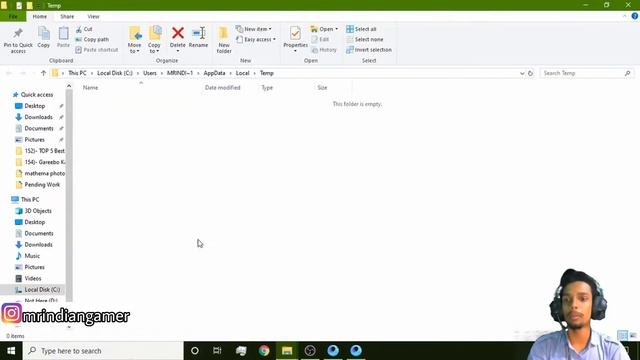Expand the Easy access dropdown
Screen dimensions: 640x360
[x=256, y=40]
